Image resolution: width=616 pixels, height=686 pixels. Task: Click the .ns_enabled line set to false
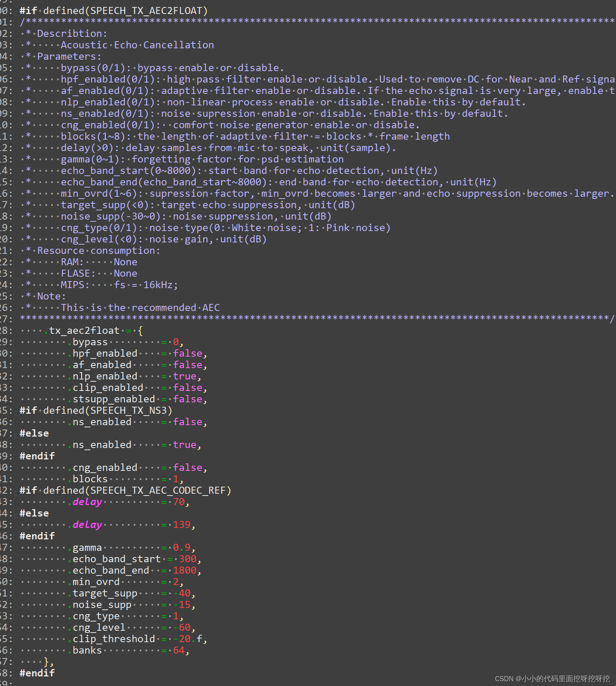137,422
